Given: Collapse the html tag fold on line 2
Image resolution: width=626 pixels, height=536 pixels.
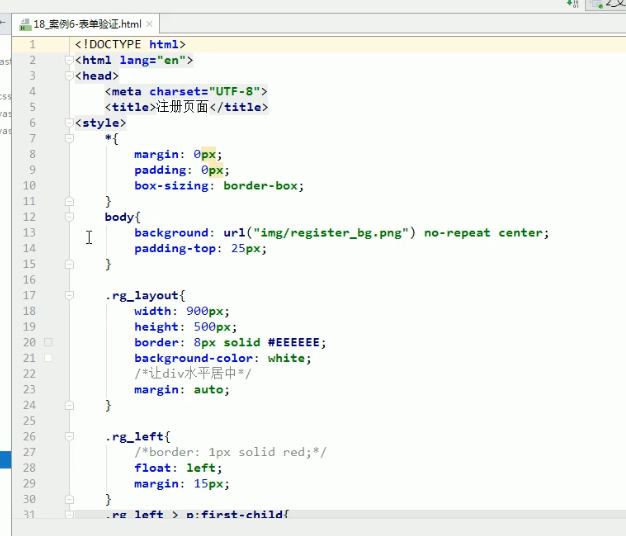Looking at the screenshot, I should [69, 60].
